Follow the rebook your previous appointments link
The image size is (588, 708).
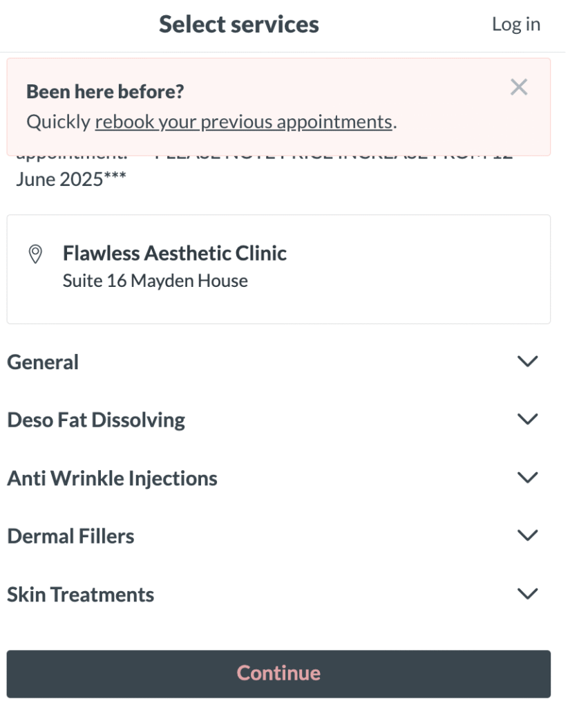click(244, 122)
